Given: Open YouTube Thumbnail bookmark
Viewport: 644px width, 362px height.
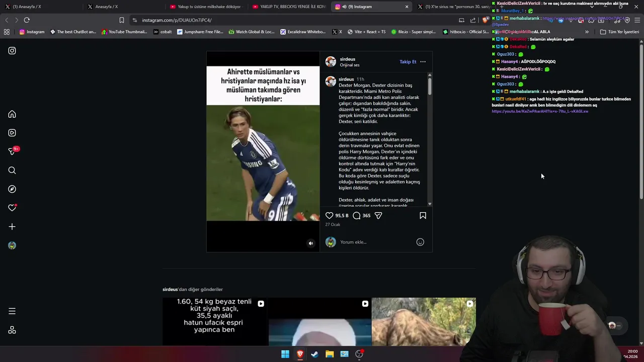Looking at the screenshot, I should [124, 32].
